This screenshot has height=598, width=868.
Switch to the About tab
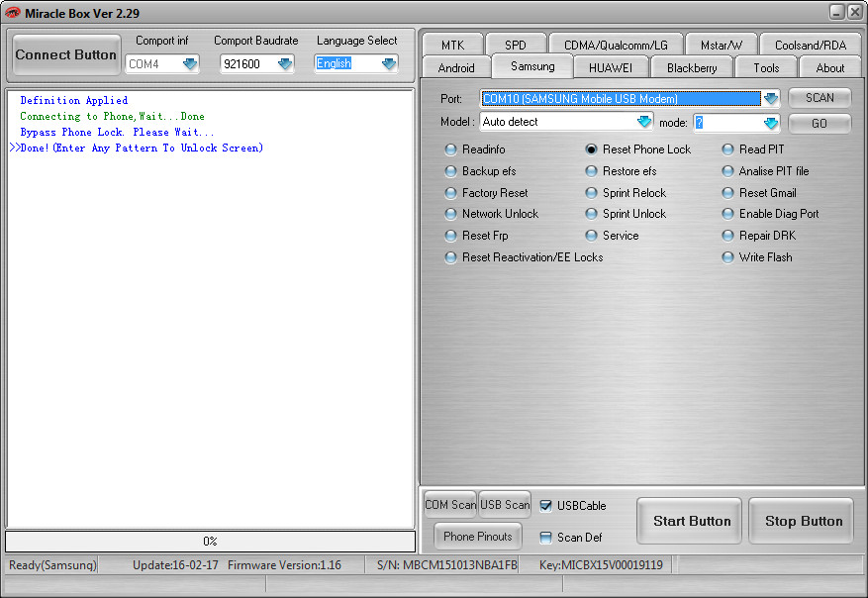point(829,67)
